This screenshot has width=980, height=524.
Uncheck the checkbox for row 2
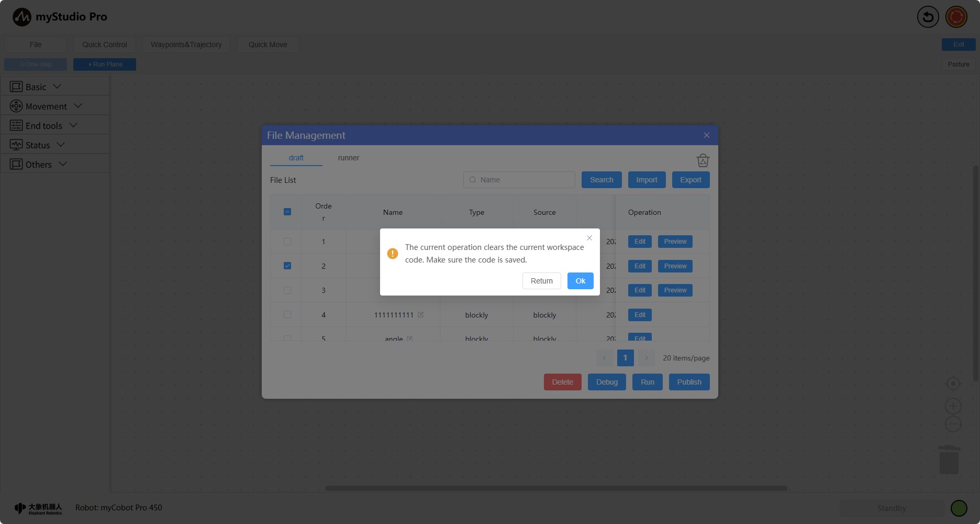click(287, 266)
